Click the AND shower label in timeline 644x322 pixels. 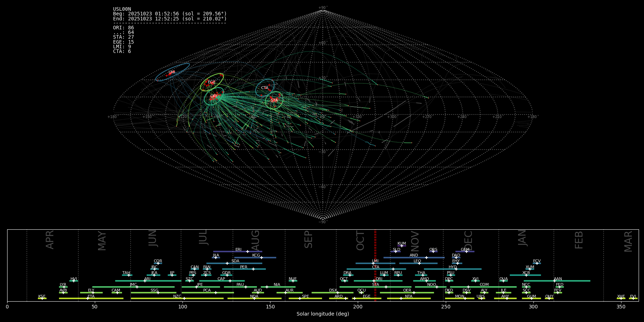tap(414, 255)
